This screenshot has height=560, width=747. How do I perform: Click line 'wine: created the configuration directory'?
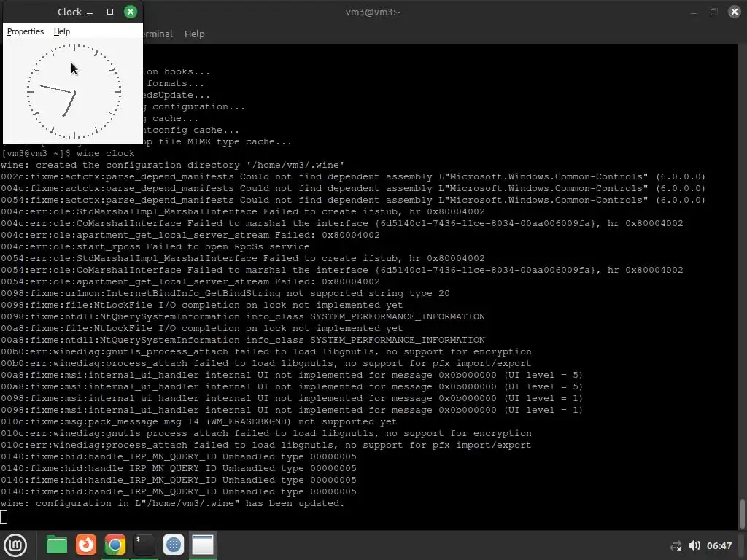pos(172,166)
